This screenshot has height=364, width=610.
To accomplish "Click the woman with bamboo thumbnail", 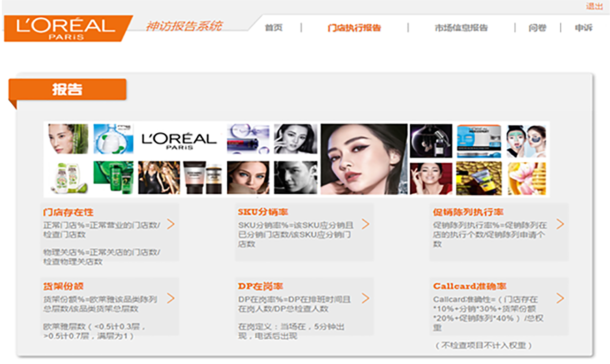I will coord(68,139).
